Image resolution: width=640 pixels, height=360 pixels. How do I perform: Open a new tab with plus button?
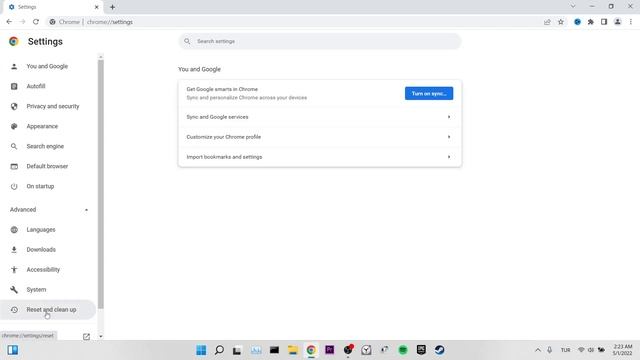click(112, 7)
